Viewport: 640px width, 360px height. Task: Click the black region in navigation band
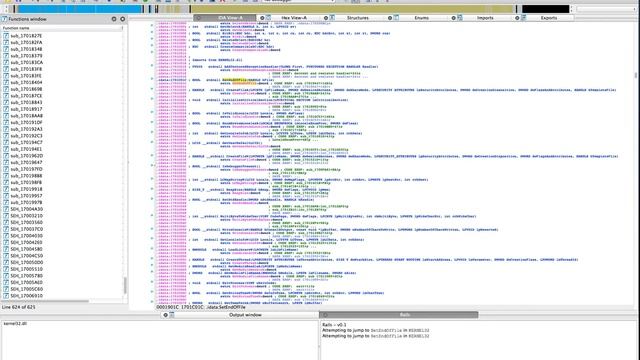tap(545, 9)
